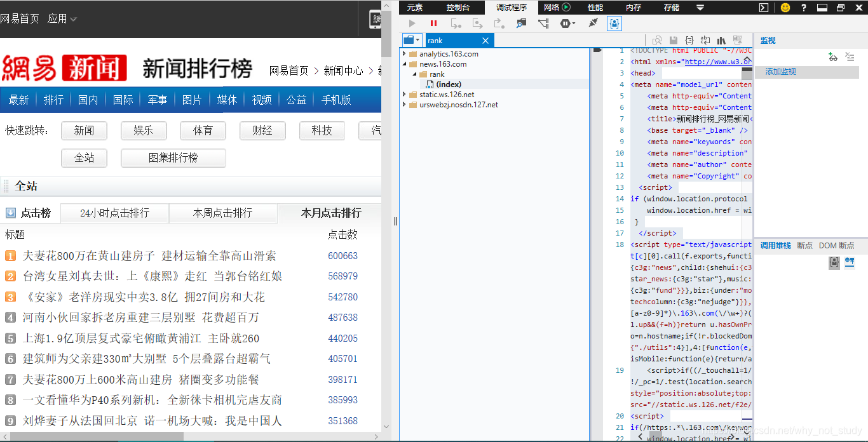Click the exception behavior stop-sign dropdown
The image size is (868, 442).
coord(567,23)
